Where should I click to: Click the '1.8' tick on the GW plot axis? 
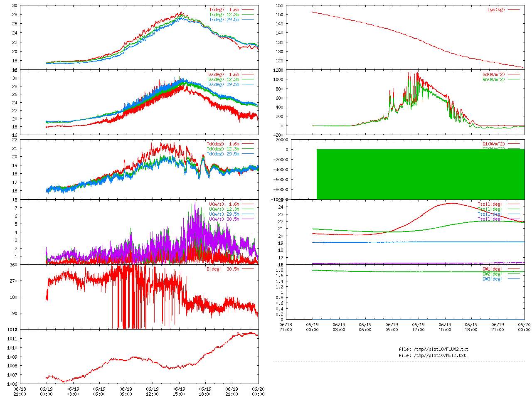point(279,270)
